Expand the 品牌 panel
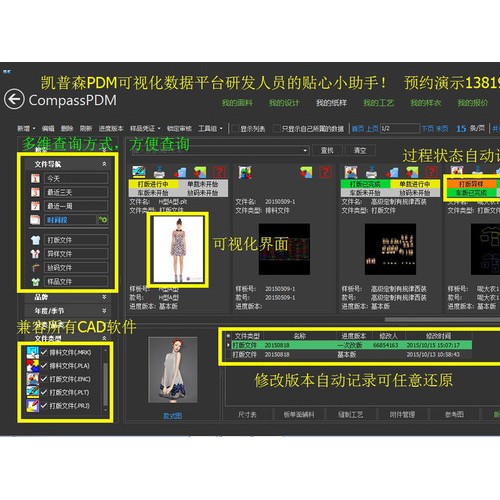 tap(104, 297)
